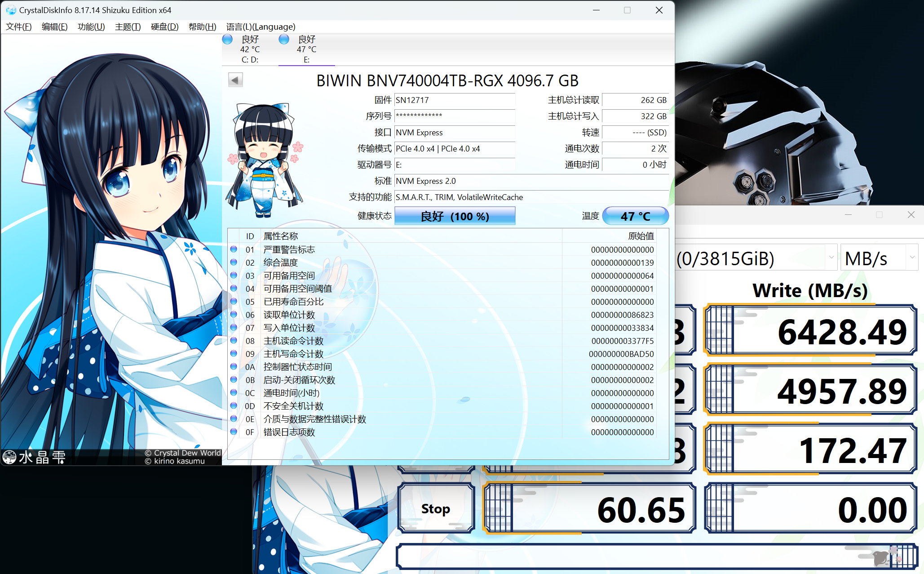Click the CrystalDiskInfo title bar app icon
The height and width of the screenshot is (574, 924).
pos(11,10)
